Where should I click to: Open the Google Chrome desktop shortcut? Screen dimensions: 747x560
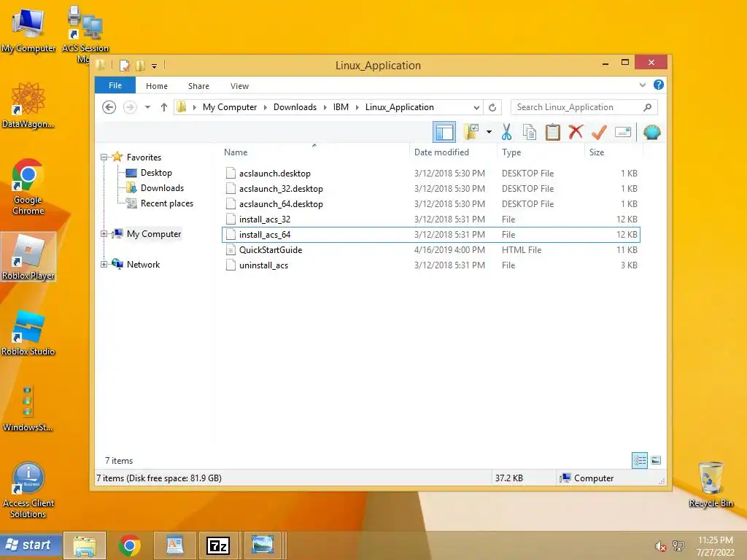click(x=28, y=187)
